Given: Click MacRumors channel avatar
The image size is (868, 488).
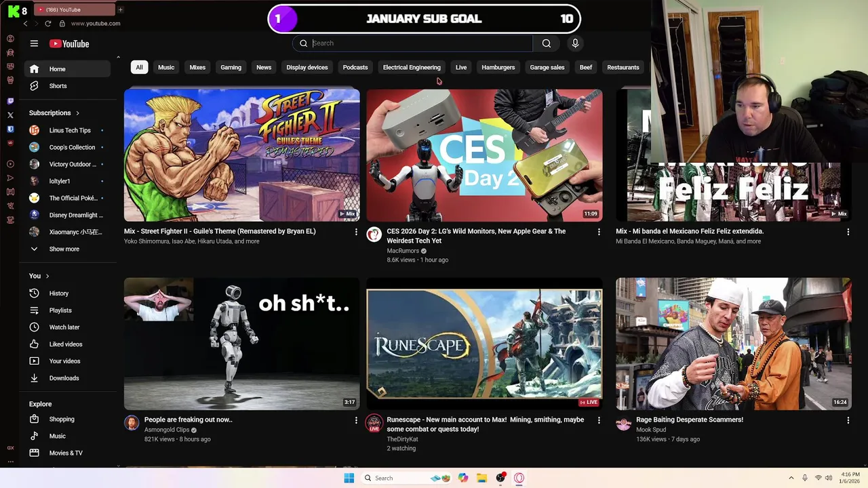Looking at the screenshot, I should pos(374,235).
